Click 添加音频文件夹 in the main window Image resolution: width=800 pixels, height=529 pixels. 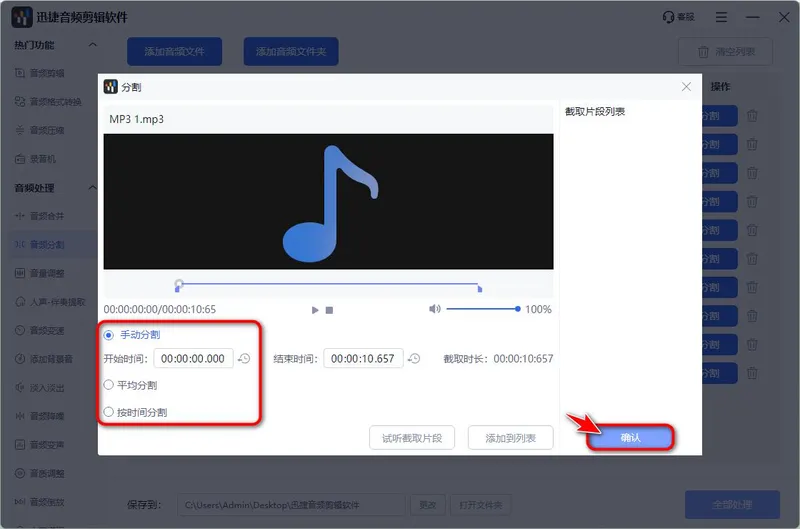coord(291,52)
